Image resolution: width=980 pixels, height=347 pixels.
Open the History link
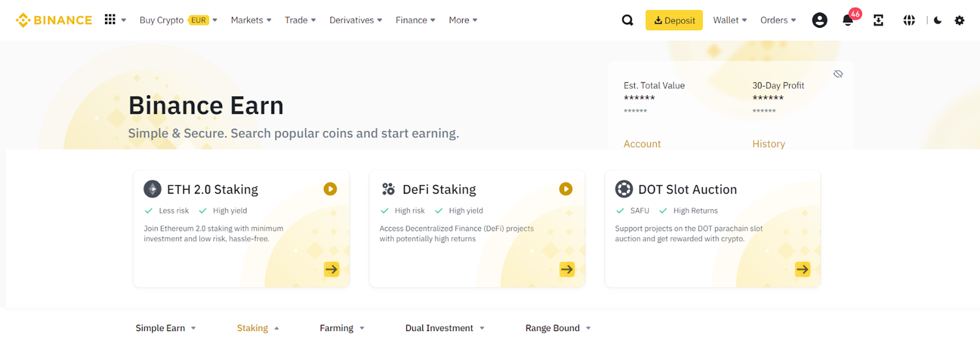pyautogui.click(x=768, y=144)
